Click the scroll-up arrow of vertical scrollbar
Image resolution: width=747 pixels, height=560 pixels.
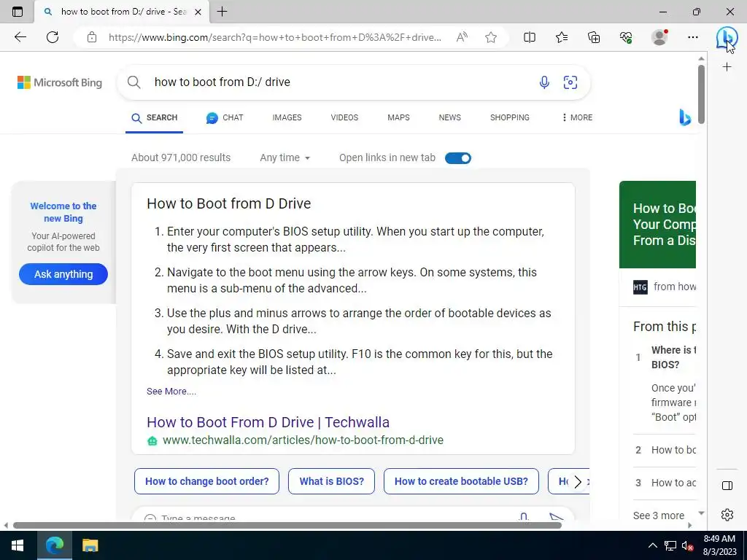pos(701,58)
